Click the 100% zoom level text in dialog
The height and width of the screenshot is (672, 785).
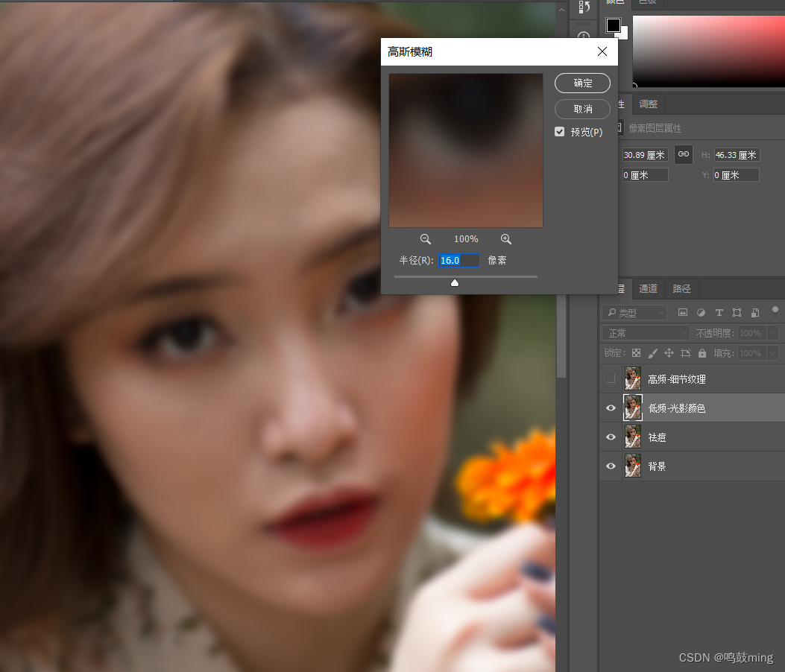(x=466, y=239)
